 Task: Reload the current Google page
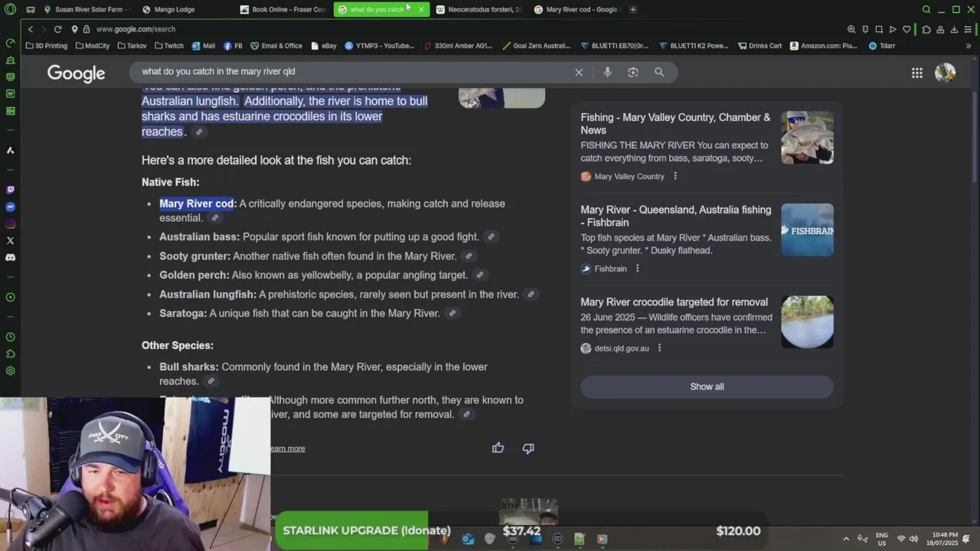coord(57,29)
